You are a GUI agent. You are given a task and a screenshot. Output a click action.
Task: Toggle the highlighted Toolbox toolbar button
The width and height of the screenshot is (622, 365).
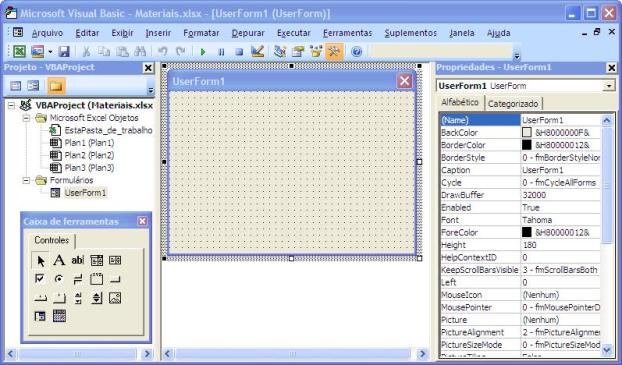tap(334, 51)
